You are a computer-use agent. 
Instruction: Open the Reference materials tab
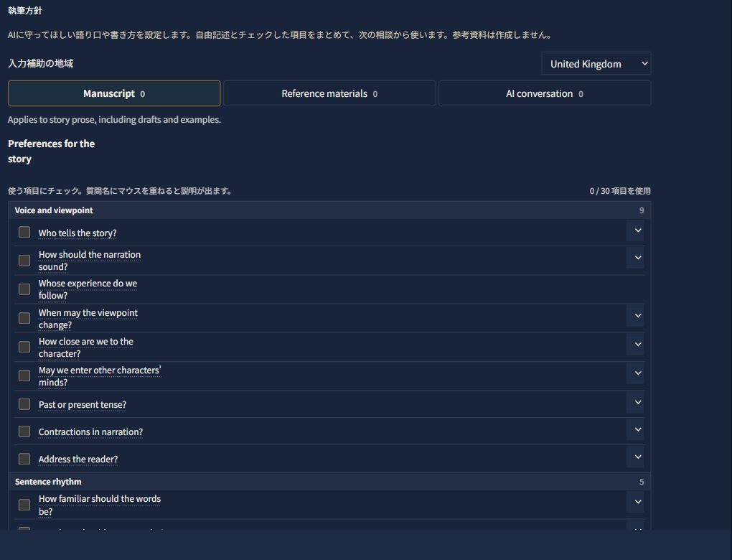(x=329, y=93)
